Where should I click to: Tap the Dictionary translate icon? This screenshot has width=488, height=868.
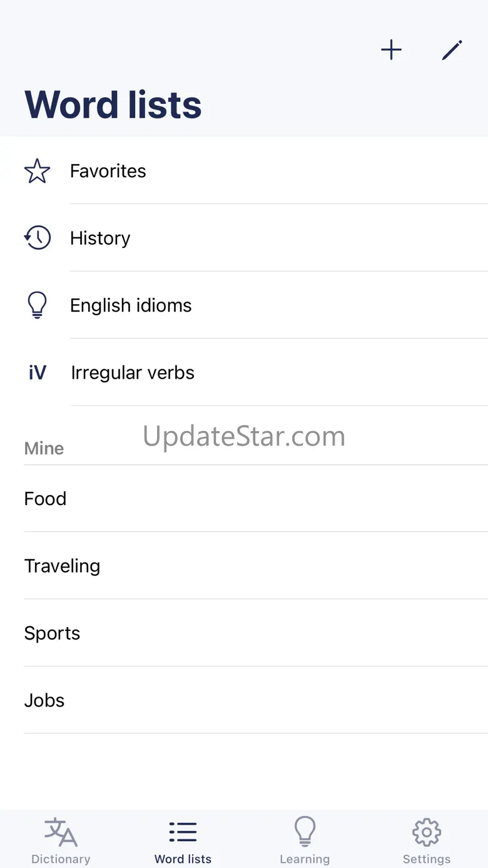61,832
